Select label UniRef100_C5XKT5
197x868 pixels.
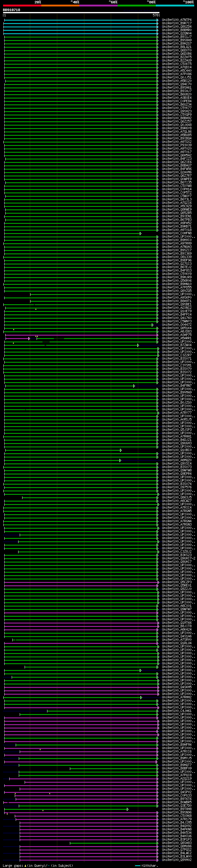pos(177,64)
